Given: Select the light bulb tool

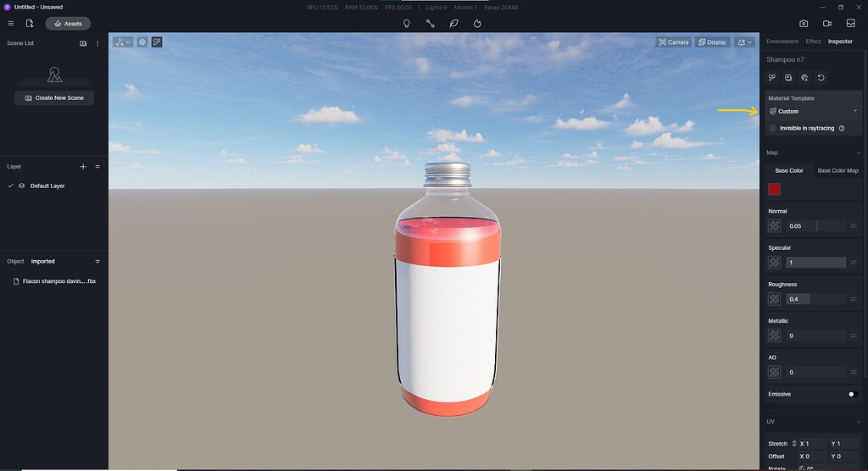Looking at the screenshot, I should pyautogui.click(x=406, y=24).
